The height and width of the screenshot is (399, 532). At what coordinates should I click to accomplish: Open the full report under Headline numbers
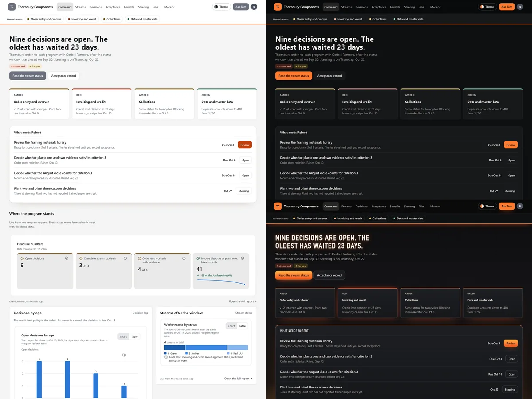(243, 301)
